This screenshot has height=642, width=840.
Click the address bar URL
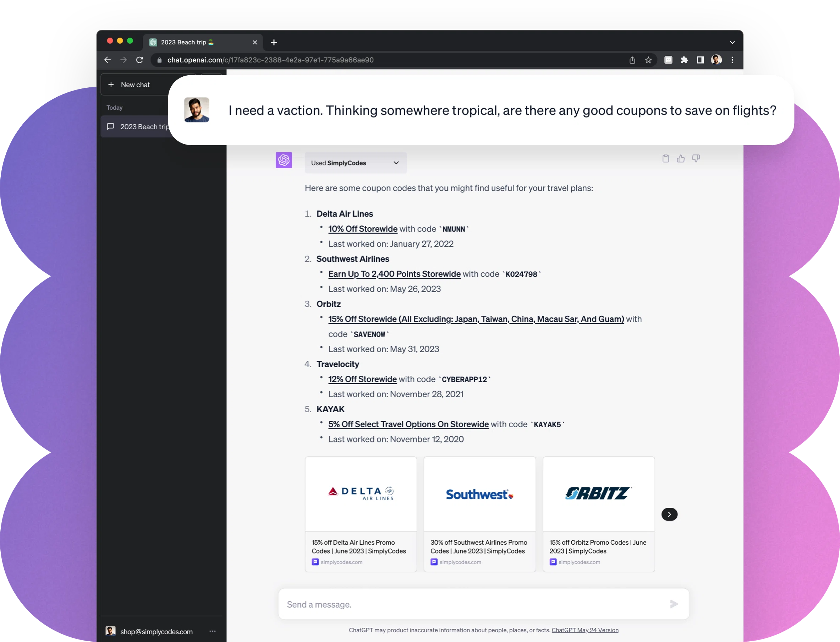click(270, 60)
